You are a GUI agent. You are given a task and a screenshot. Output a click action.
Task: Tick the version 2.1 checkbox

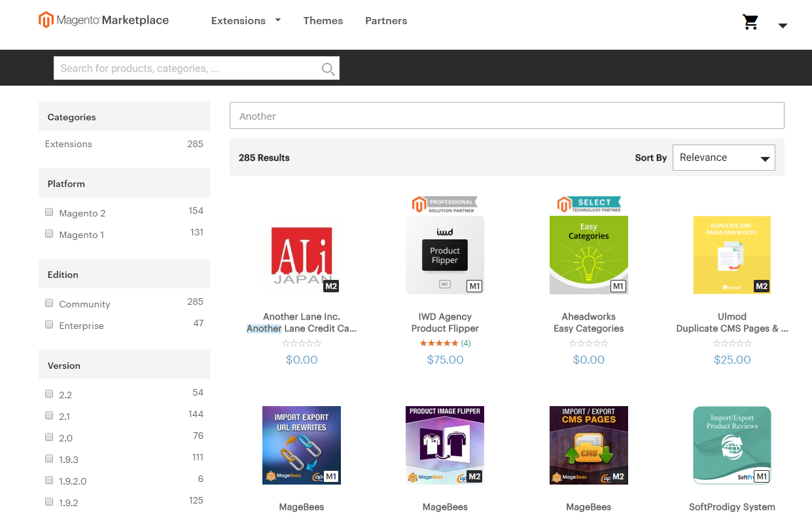[x=49, y=415]
